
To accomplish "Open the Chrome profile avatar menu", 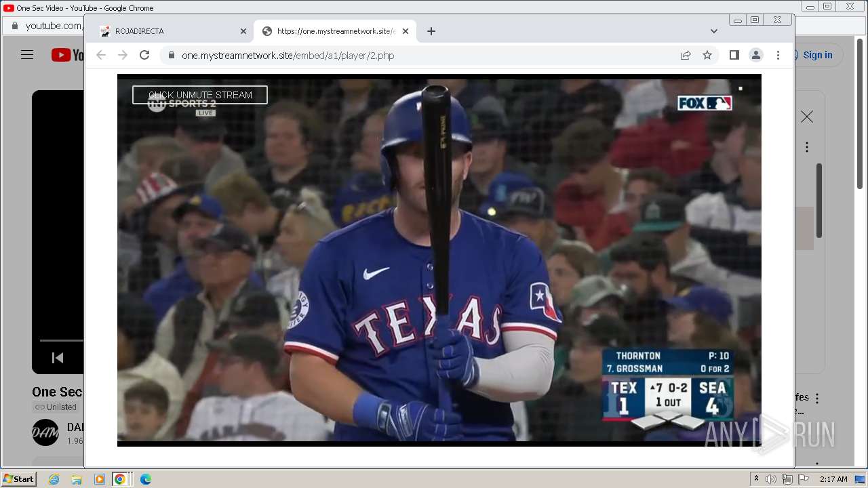I will click(755, 55).
